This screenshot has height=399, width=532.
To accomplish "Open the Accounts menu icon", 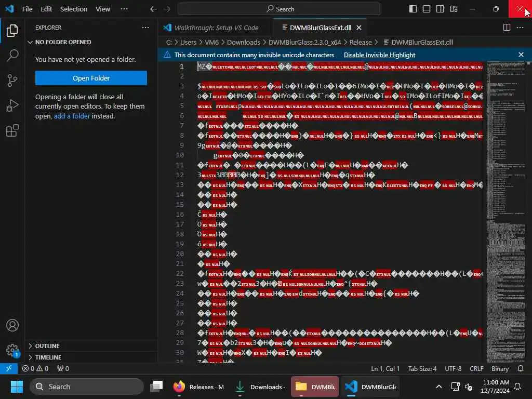I will 12,325.
